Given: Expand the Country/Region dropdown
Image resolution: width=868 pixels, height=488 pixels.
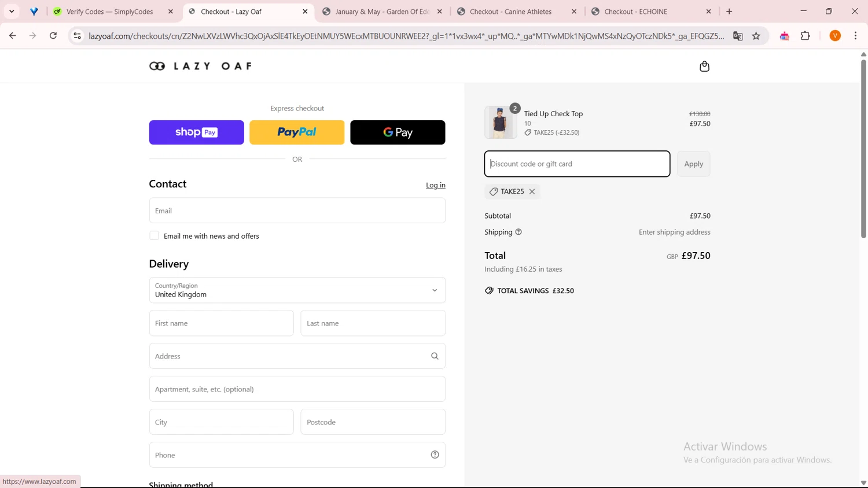Looking at the screenshot, I should [x=297, y=290].
